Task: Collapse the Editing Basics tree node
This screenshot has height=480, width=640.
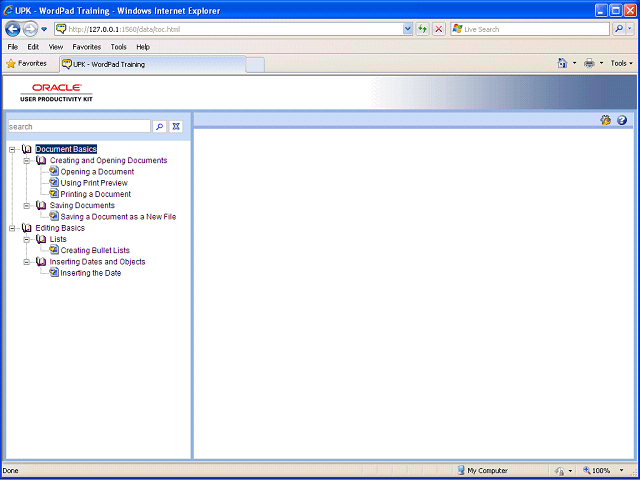Action: click(12, 228)
